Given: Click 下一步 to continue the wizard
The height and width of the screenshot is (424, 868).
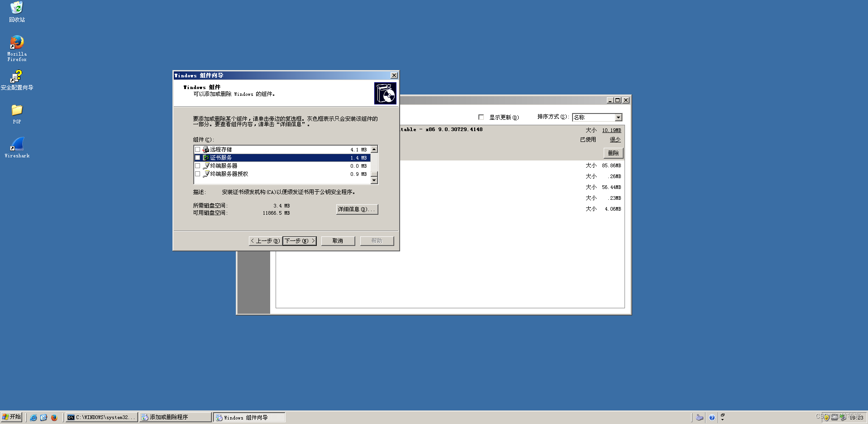Looking at the screenshot, I should click(x=300, y=241).
